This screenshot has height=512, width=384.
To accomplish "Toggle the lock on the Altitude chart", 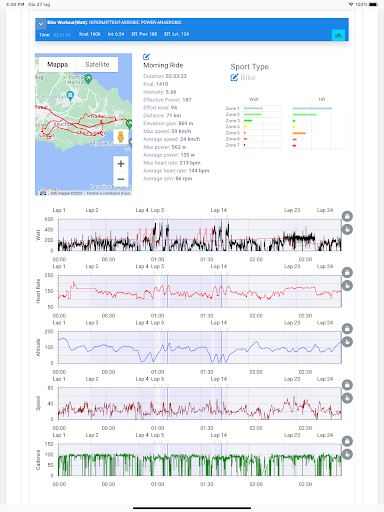I will (x=347, y=329).
